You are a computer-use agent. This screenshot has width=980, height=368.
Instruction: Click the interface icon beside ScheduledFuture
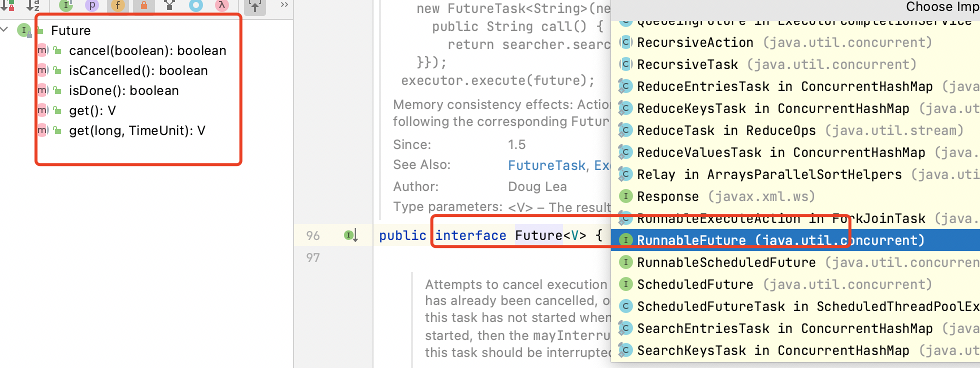[x=625, y=284]
